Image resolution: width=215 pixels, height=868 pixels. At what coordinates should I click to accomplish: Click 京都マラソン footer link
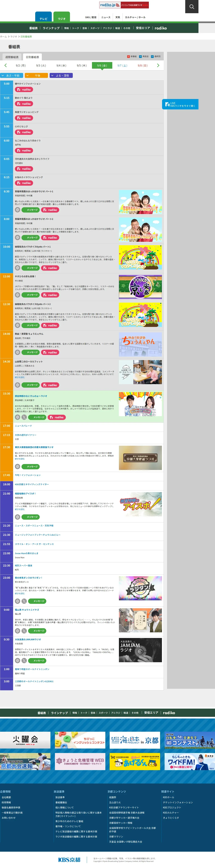point(116,836)
